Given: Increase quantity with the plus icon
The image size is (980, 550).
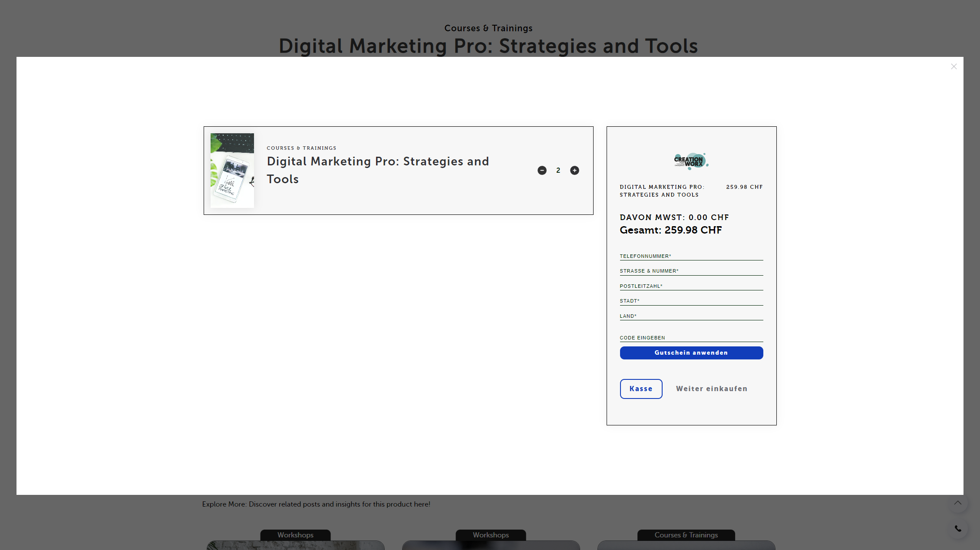Looking at the screenshot, I should point(574,171).
